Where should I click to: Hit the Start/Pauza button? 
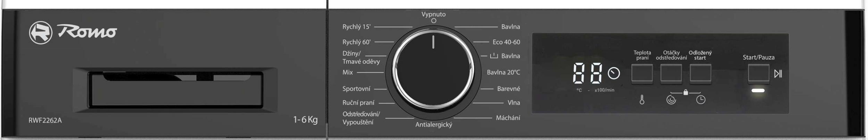point(758,73)
